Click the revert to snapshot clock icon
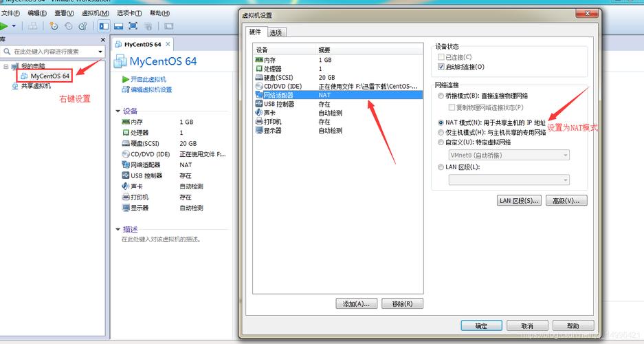The height and width of the screenshot is (344, 644). click(68, 26)
